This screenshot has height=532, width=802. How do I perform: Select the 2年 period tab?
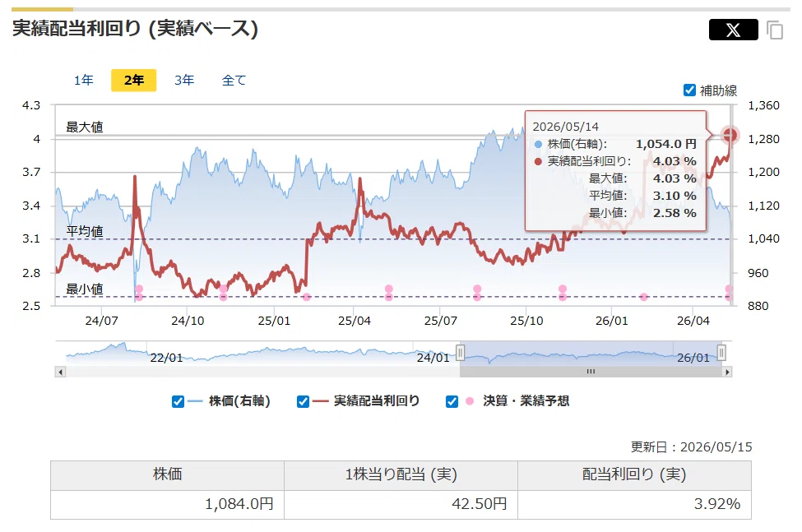tap(133, 81)
